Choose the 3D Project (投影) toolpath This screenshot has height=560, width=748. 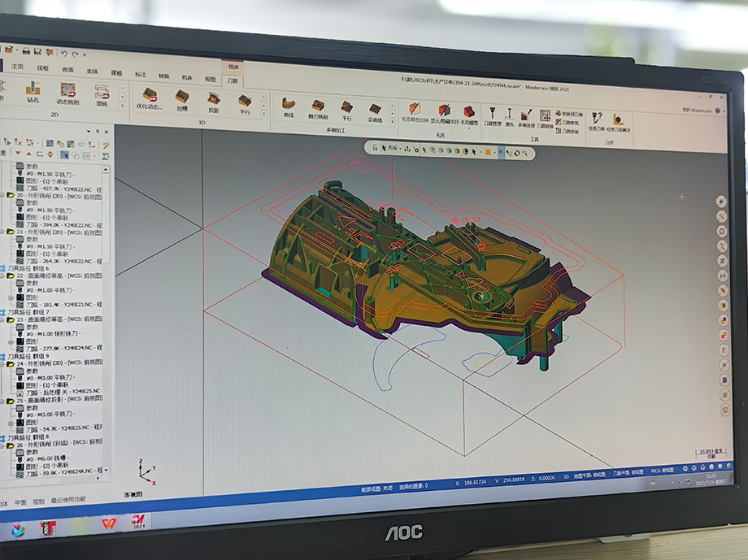coord(213,102)
